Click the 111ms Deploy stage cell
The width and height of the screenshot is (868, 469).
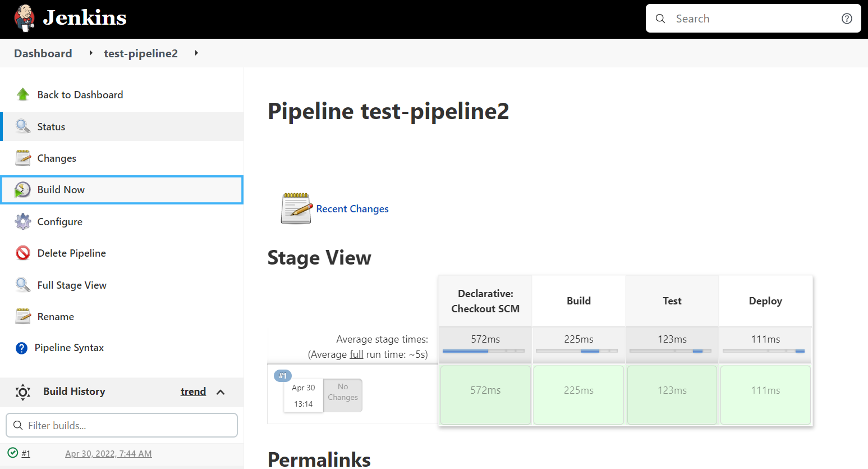pos(765,395)
